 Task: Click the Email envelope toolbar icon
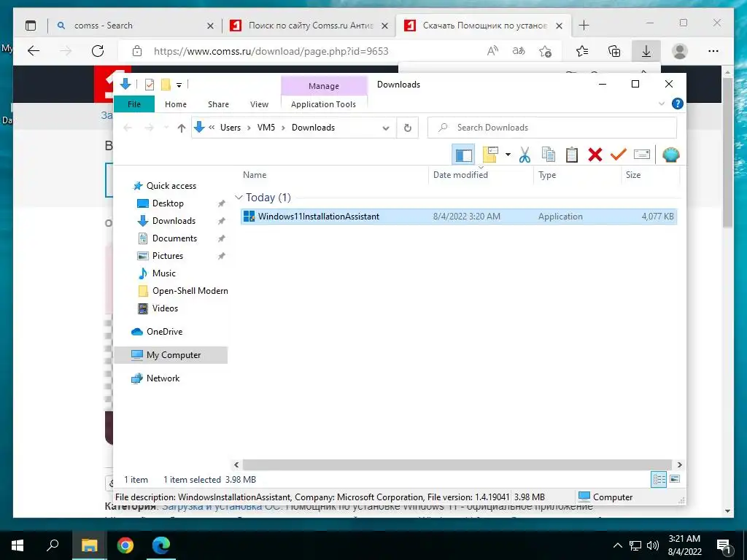click(x=642, y=155)
